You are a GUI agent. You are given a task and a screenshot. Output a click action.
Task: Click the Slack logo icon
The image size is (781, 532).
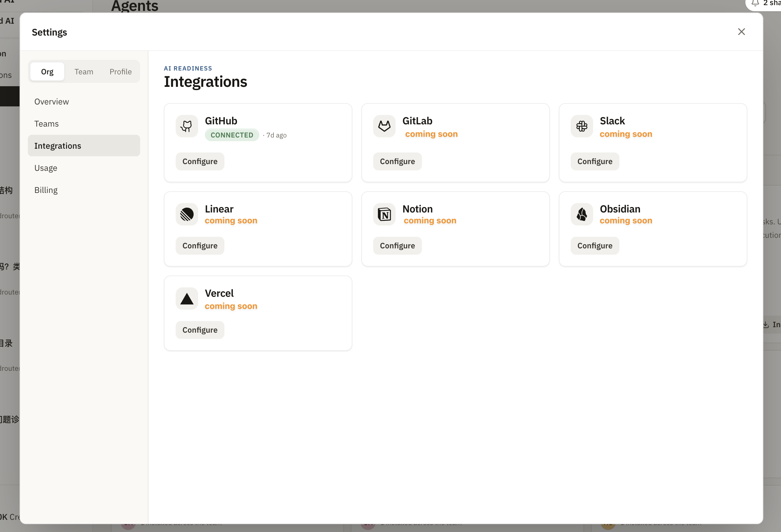(582, 126)
